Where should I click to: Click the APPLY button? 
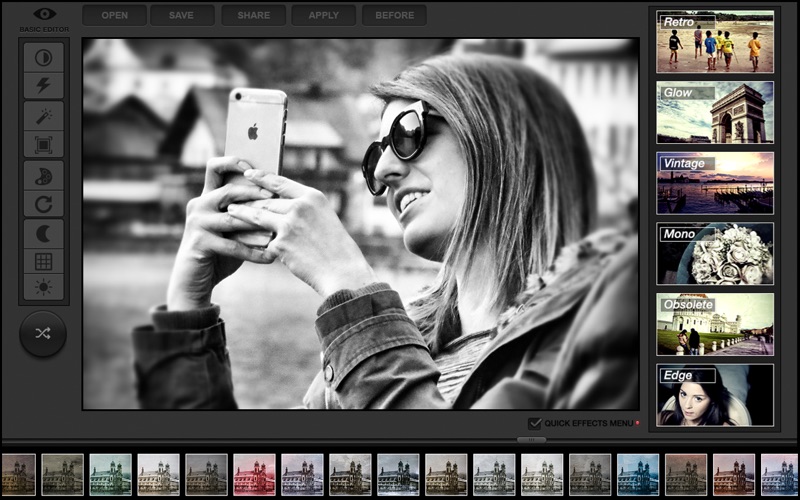[x=323, y=15]
